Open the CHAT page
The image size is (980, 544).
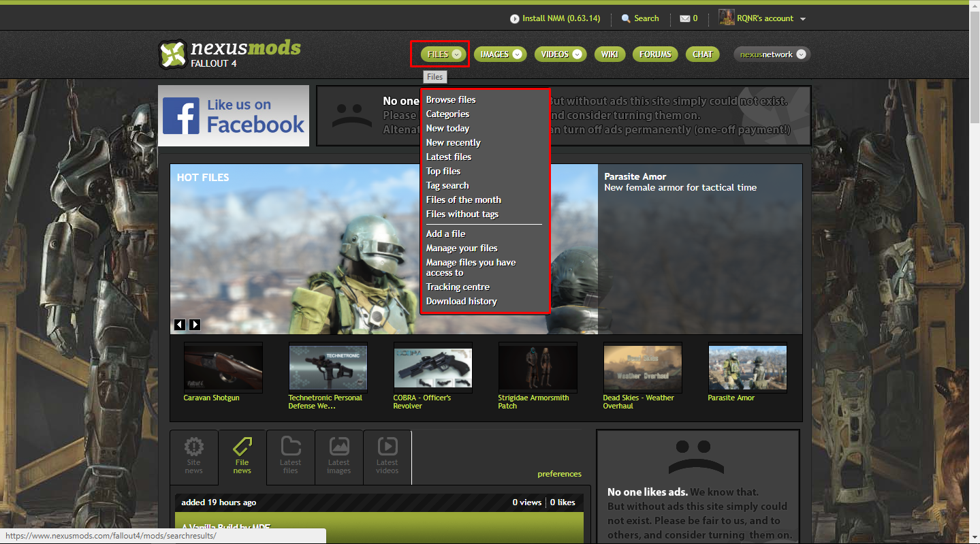pos(703,54)
